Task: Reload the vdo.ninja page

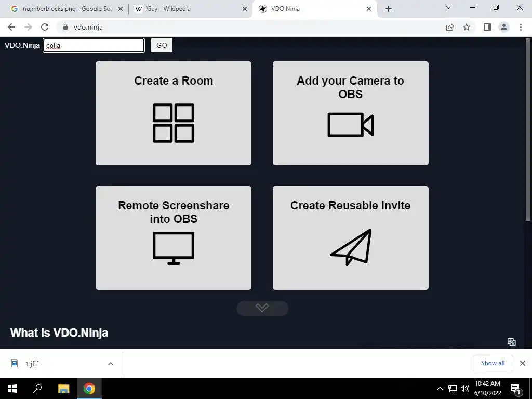Action: 45,27
